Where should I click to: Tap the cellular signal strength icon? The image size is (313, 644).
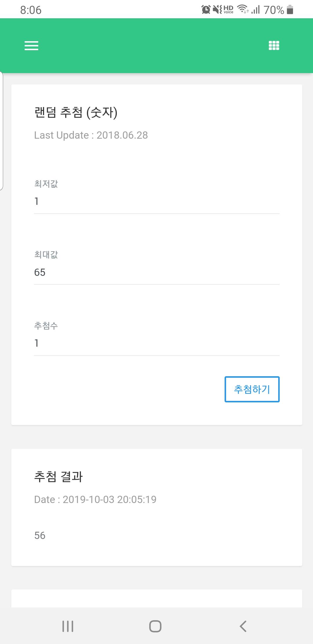coord(256,10)
